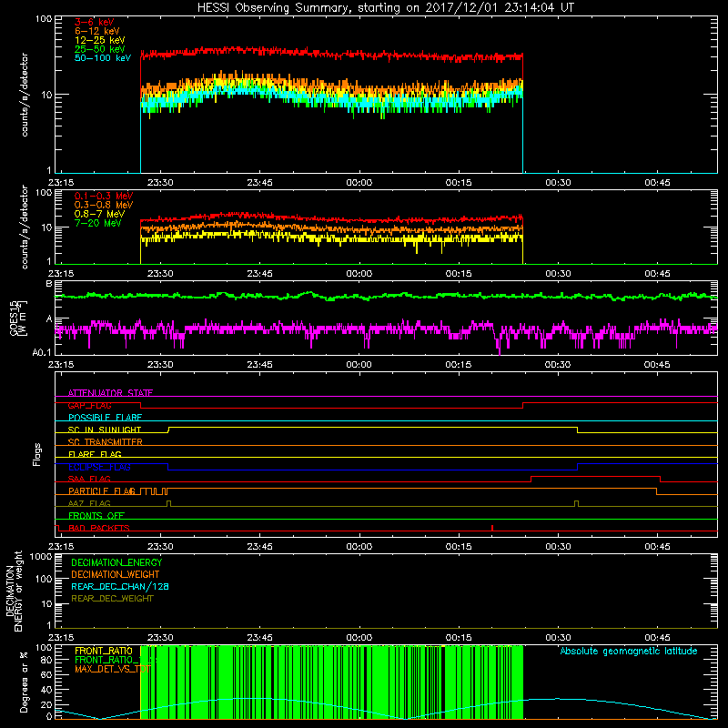The width and height of the screenshot is (728, 728).
Task: Click counts/s/detector axis title of MeV panel
Action: tap(25, 227)
